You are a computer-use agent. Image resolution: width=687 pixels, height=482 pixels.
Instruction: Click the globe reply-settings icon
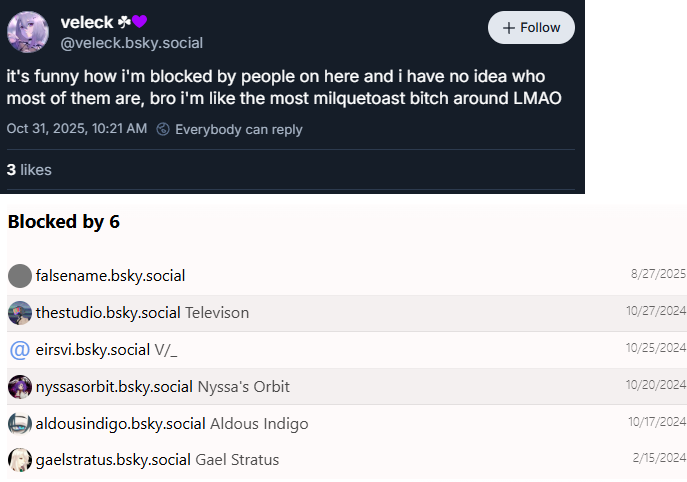(163, 129)
